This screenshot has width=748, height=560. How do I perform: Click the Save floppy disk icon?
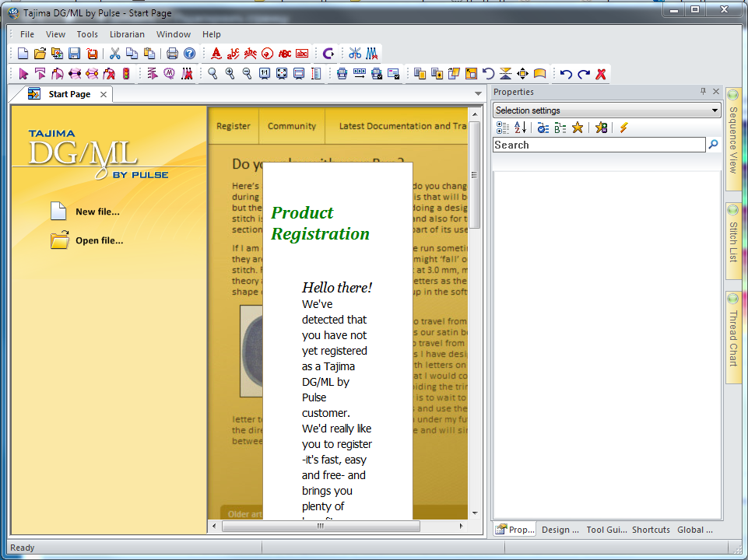click(75, 54)
